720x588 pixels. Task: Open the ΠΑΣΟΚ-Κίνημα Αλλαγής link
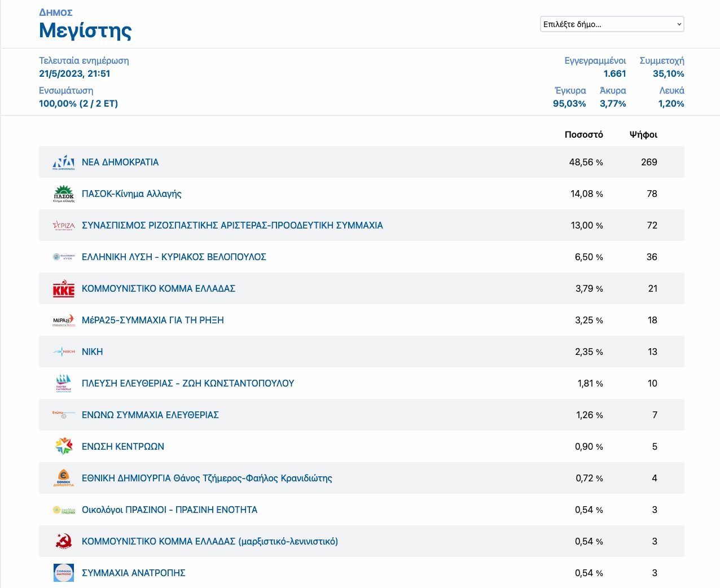pos(131,194)
